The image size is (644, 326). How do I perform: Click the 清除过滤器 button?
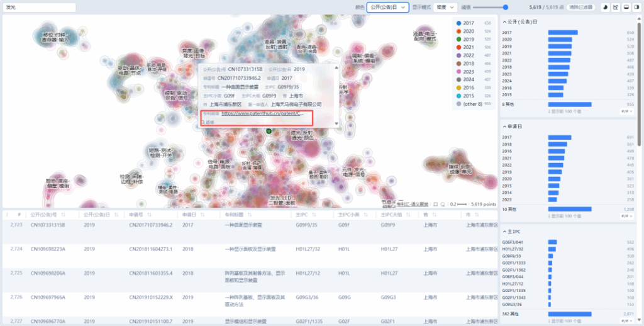click(582, 7)
